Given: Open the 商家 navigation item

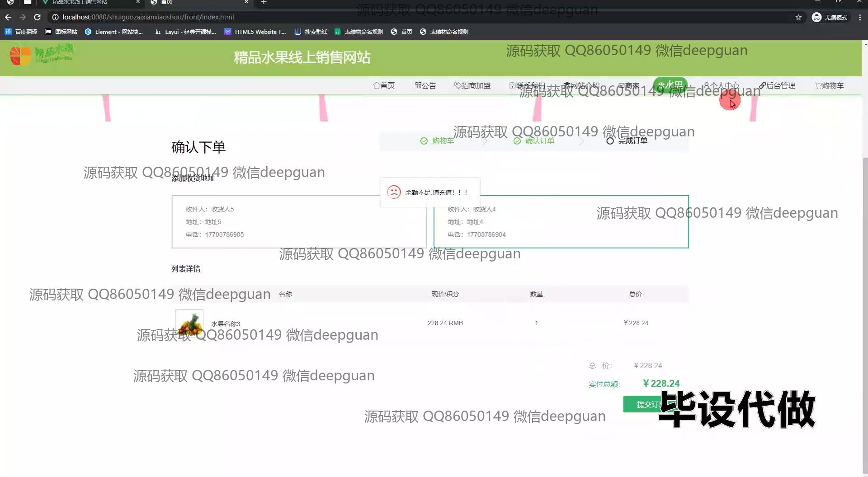Looking at the screenshot, I should click(x=629, y=85).
